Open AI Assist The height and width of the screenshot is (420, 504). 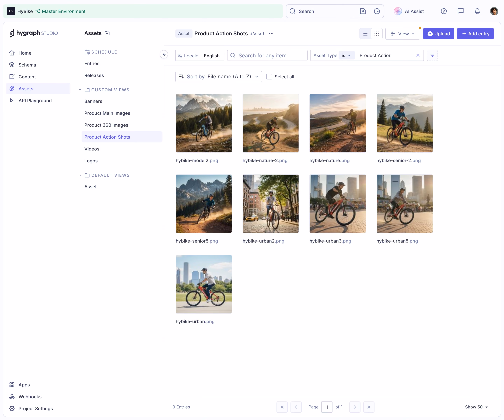pyautogui.click(x=409, y=11)
